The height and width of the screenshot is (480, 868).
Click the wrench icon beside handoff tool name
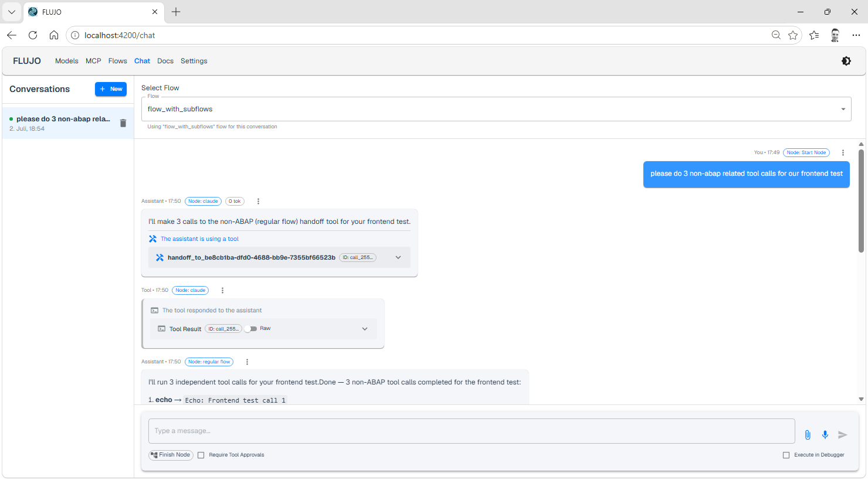point(160,257)
